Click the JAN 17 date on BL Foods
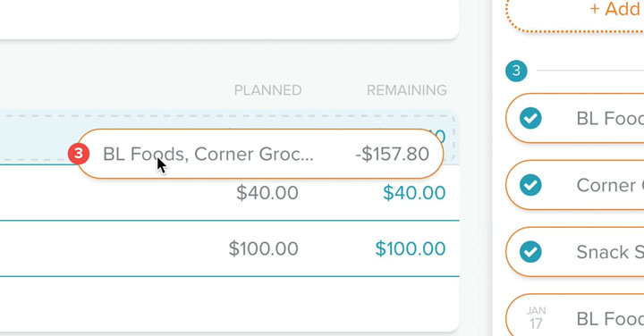644x336 pixels. pos(536,318)
